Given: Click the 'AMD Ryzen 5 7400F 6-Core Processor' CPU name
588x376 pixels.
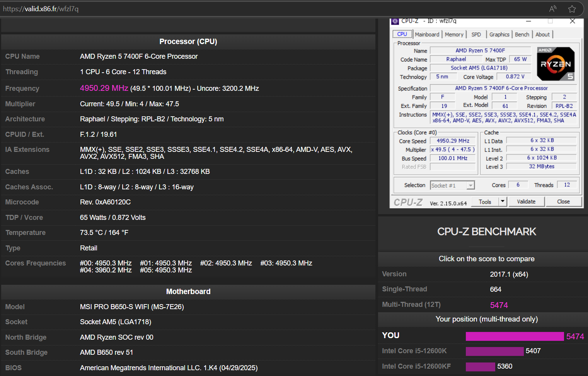Looking at the screenshot, I should pos(139,56).
